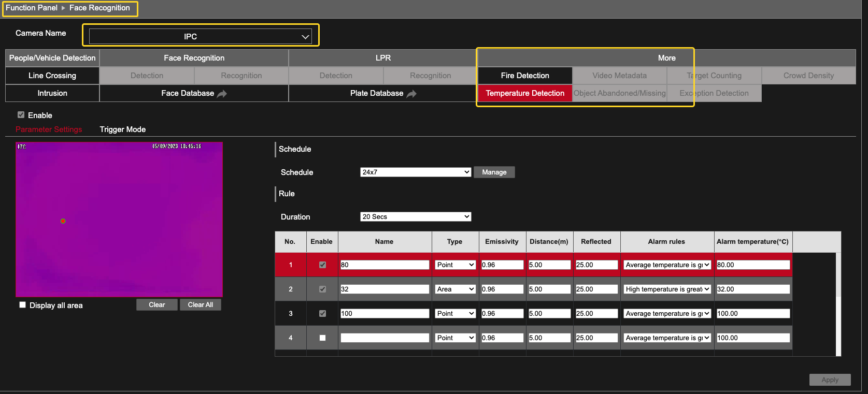Viewport: 868px width, 394px height.
Task: Click the Manage schedule button
Action: (x=494, y=172)
